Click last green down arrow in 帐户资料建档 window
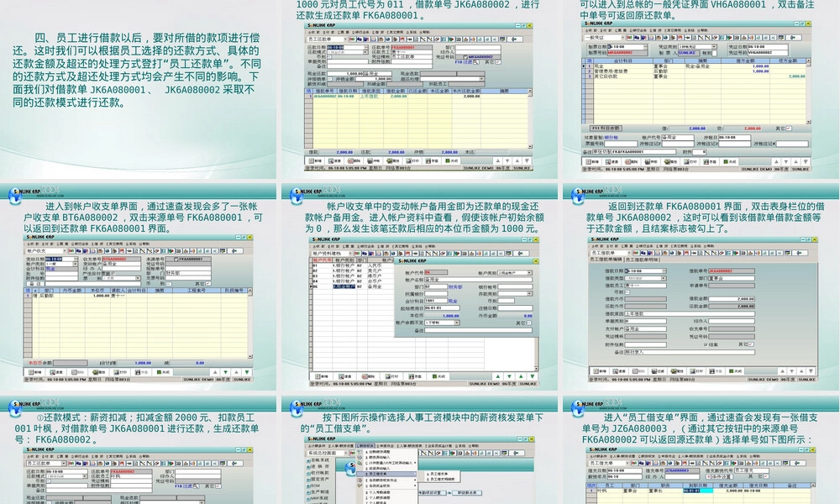The height and width of the screenshot is (504, 840). coord(533,376)
